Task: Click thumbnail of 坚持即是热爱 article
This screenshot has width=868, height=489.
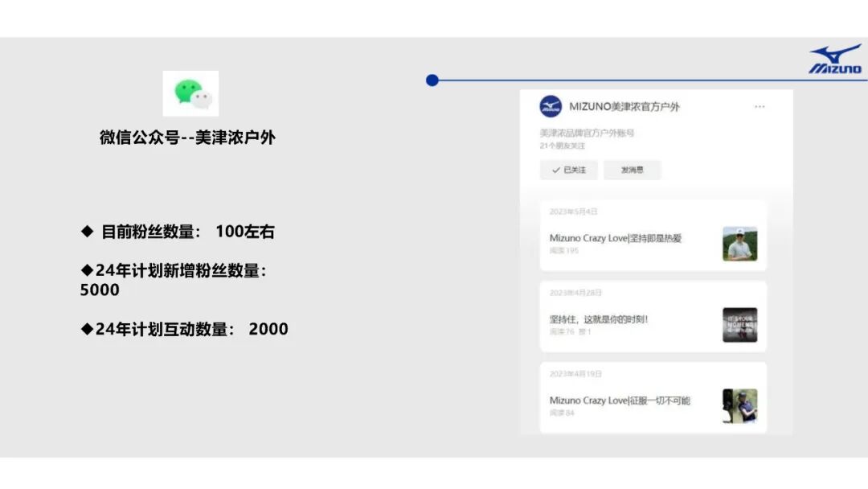Action: coord(739,244)
